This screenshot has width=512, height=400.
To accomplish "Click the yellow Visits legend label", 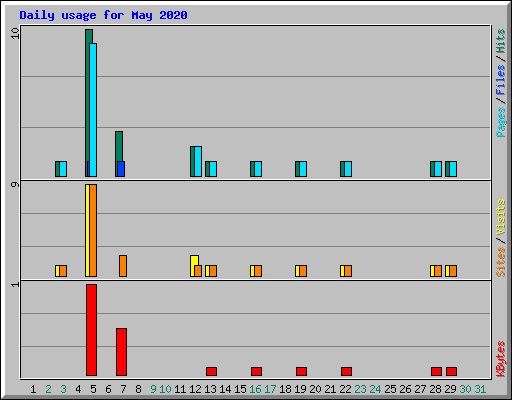I will (x=500, y=217).
